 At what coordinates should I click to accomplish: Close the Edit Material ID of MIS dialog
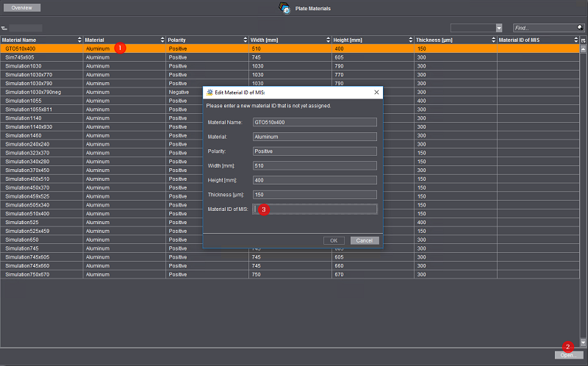[x=377, y=93]
